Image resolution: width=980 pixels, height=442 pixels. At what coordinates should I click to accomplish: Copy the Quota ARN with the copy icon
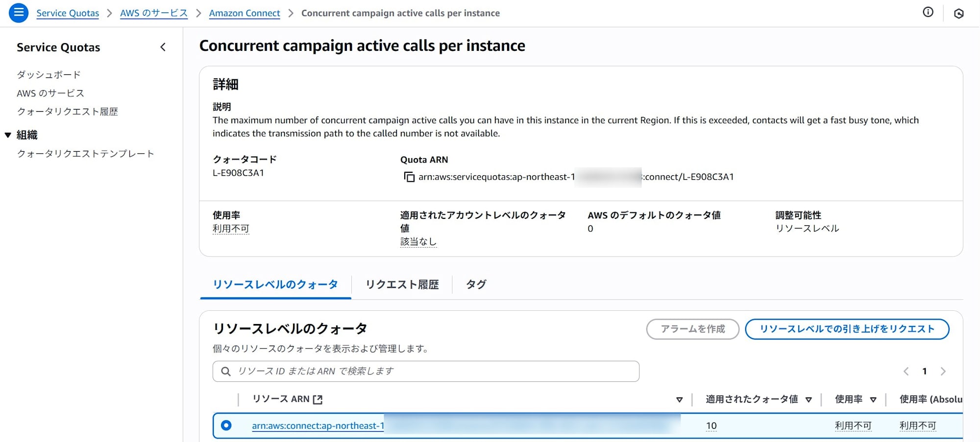coord(409,177)
